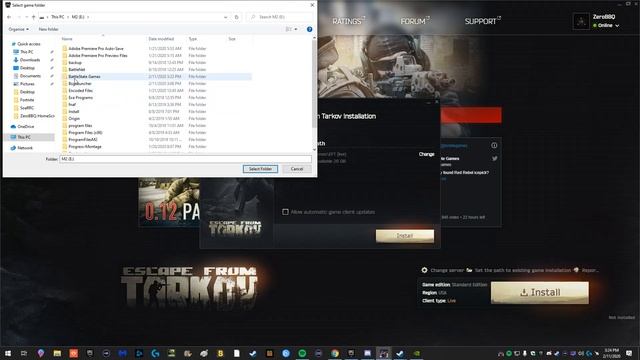The height and width of the screenshot is (360, 640).
Task: Open the Fortnite folder shortcut
Action: coord(27,100)
